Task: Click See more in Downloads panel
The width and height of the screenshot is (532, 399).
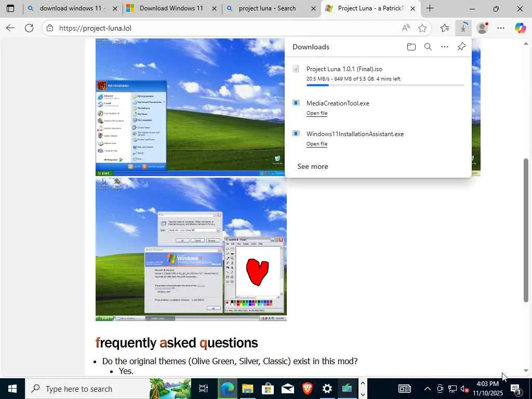Action: click(x=312, y=166)
